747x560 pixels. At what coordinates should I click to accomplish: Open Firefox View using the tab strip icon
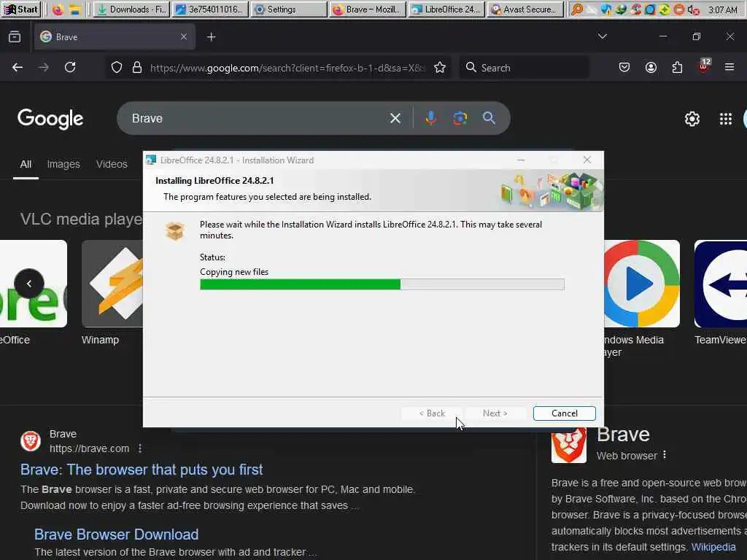15,36
